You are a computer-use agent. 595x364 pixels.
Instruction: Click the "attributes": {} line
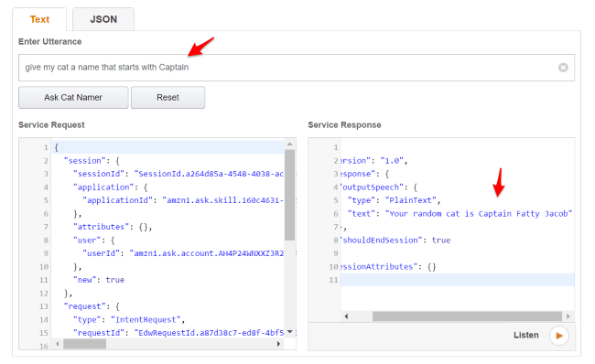pyautogui.click(x=113, y=227)
